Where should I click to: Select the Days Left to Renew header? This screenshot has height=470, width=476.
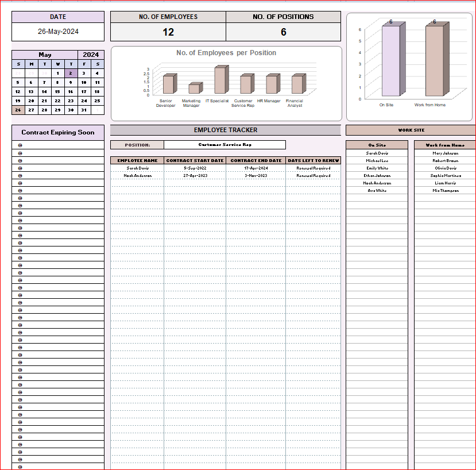pyautogui.click(x=314, y=161)
